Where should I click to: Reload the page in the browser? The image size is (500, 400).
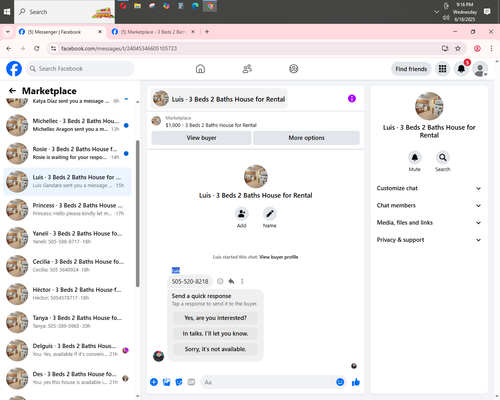[x=37, y=49]
